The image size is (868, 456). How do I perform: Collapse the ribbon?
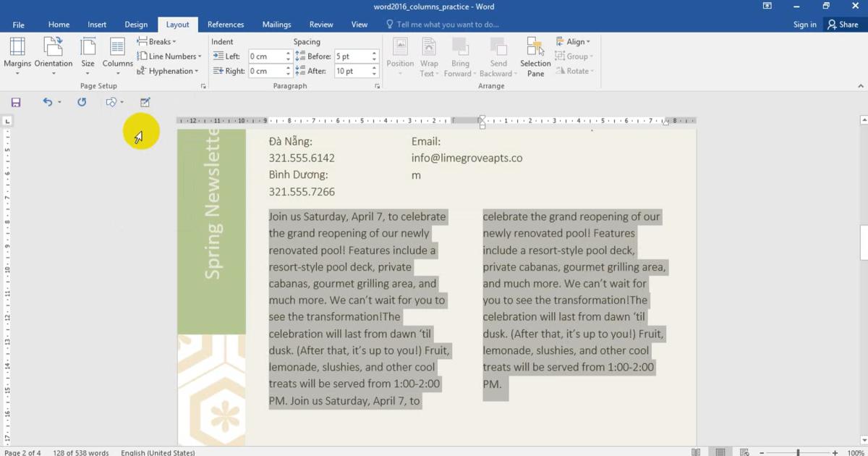(x=861, y=86)
